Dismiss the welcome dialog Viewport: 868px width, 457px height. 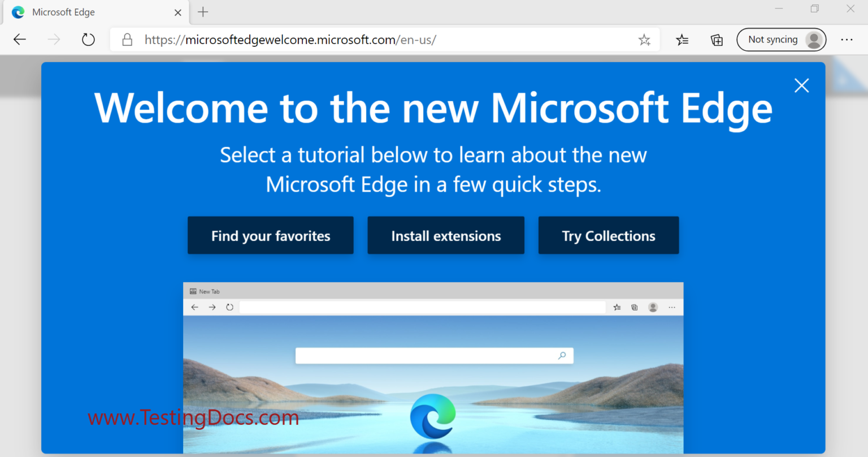[801, 85]
